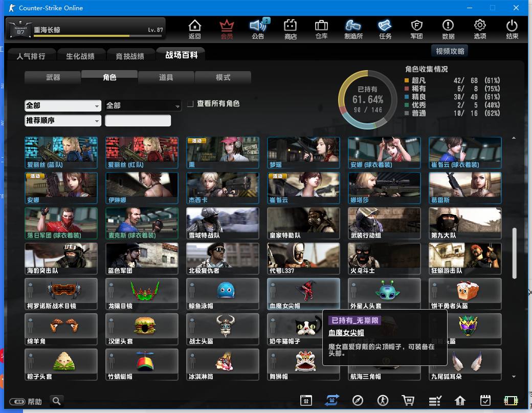Select the 竹蜻蜓帽 item
Viewport: 532px width, 413px height.
142,364
